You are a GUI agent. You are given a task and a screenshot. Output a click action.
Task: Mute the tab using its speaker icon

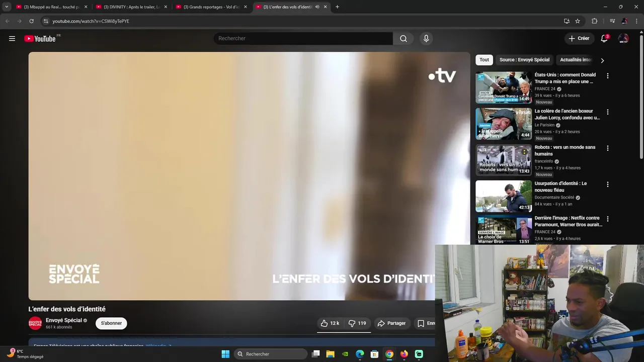tap(317, 7)
